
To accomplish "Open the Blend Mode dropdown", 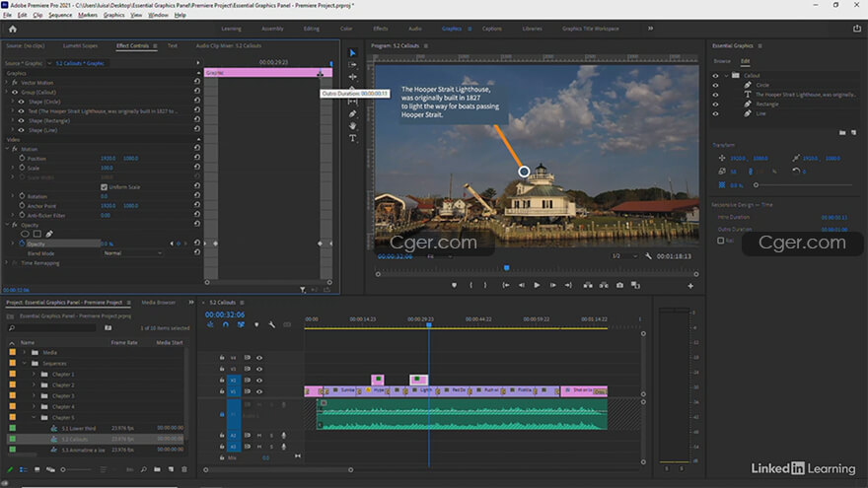I will point(133,252).
